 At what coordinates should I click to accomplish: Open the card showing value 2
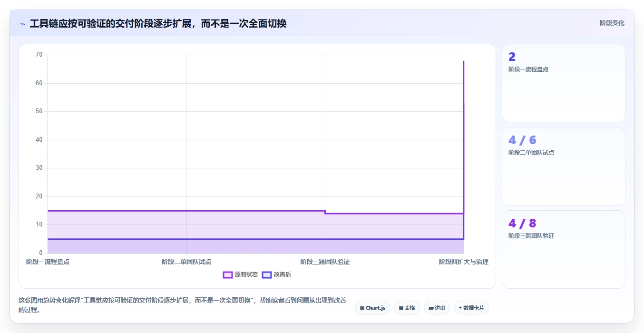(564, 83)
